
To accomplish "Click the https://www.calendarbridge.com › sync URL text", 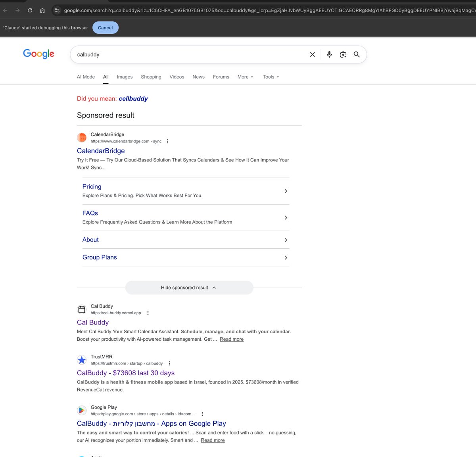I will 126,141.
